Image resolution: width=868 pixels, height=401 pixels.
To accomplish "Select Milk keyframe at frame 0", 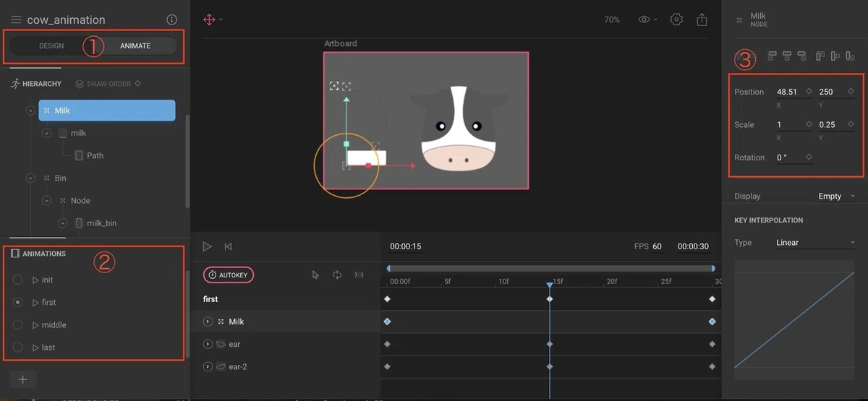I will coord(387,322).
